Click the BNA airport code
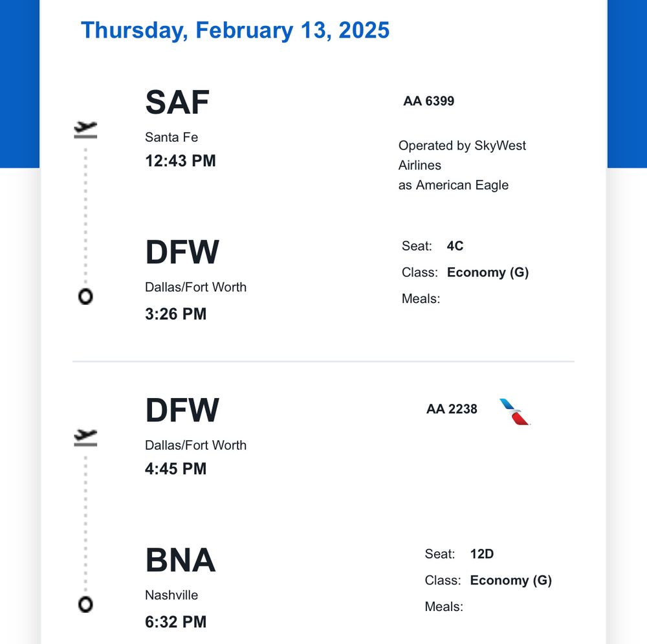Image resolution: width=647 pixels, height=644 pixels. [x=180, y=560]
